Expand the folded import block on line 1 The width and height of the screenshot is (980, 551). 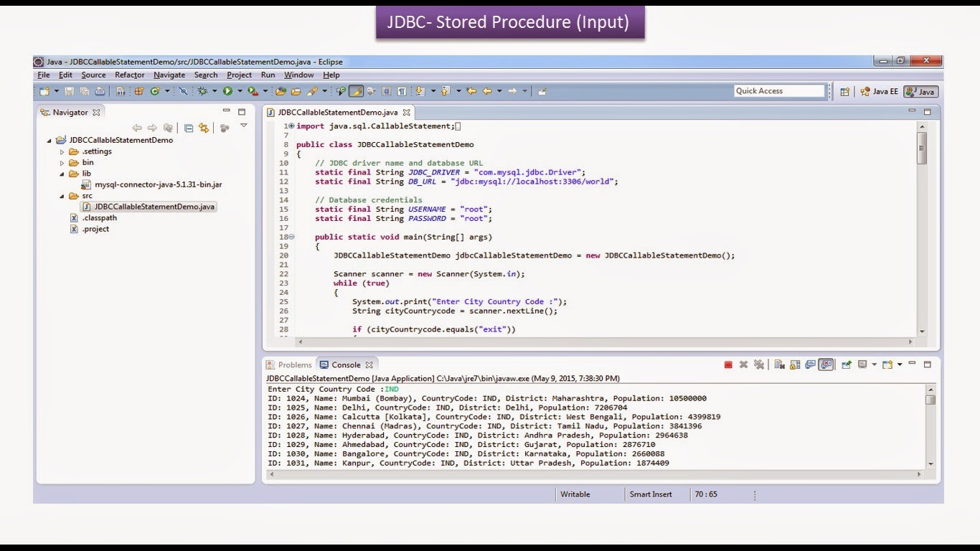(291, 126)
